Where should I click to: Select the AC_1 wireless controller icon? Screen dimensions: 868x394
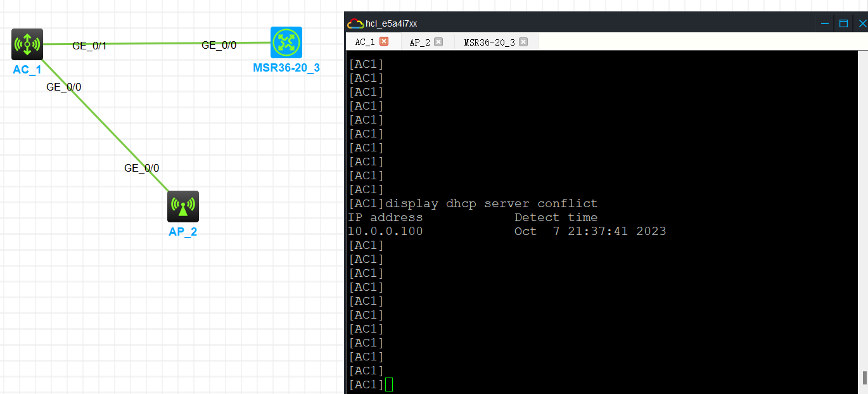(27, 44)
